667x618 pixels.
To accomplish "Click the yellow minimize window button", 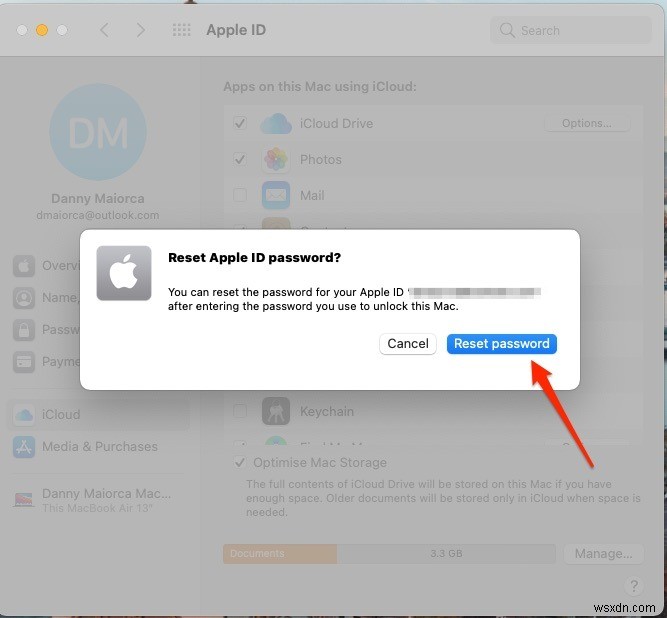I will 42,30.
